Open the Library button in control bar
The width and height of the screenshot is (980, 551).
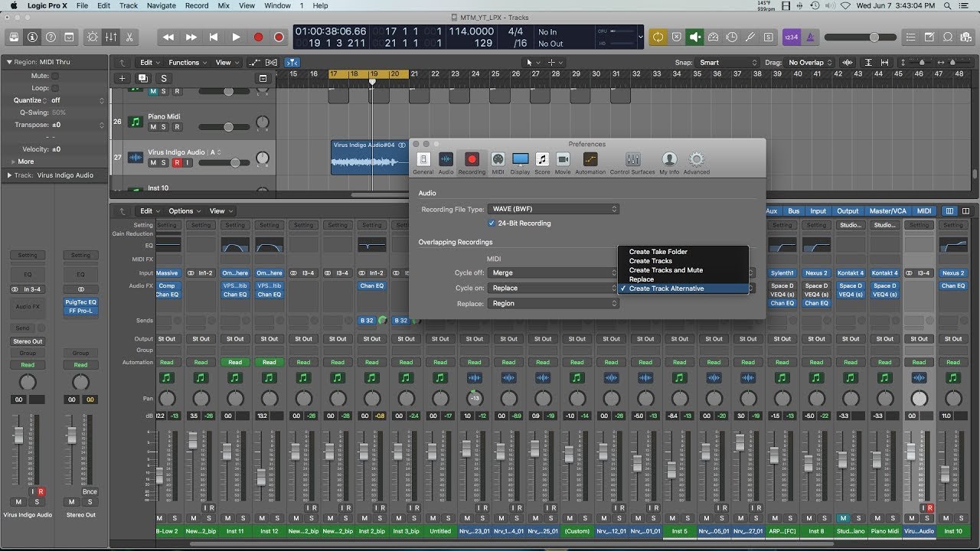pos(14,37)
